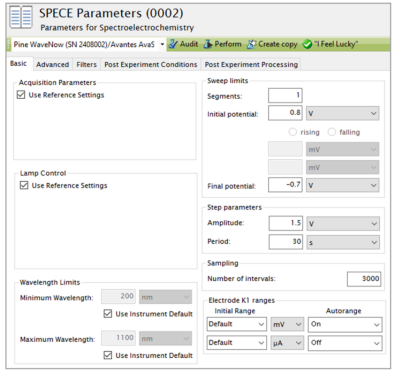Viewport: 396px width, 374px height.
Task: Click the green checkmark "I Feel Lucky" icon
Action: (307, 44)
